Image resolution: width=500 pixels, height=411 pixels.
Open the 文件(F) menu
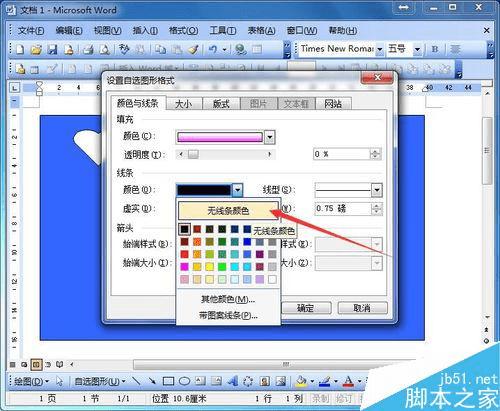[x=31, y=31]
